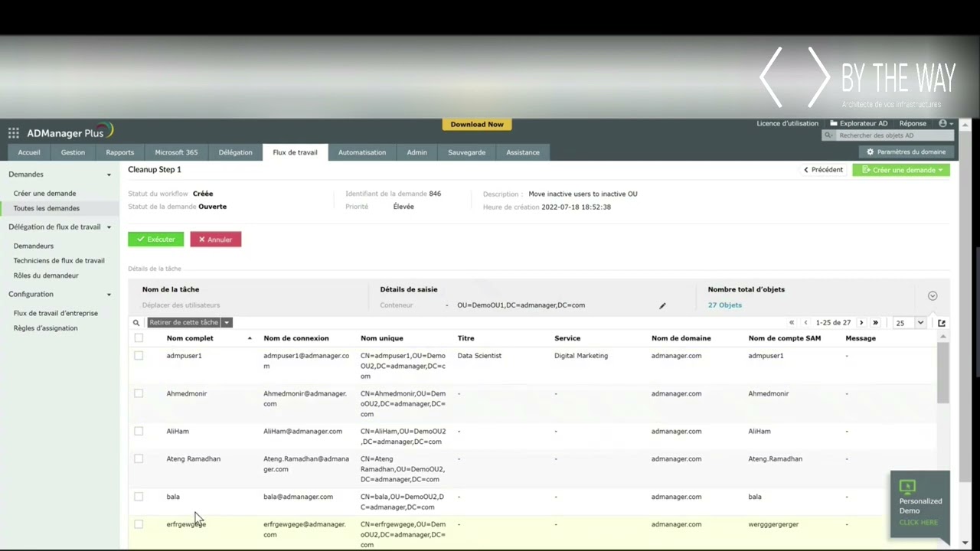Click the Précédent button

[823, 170]
